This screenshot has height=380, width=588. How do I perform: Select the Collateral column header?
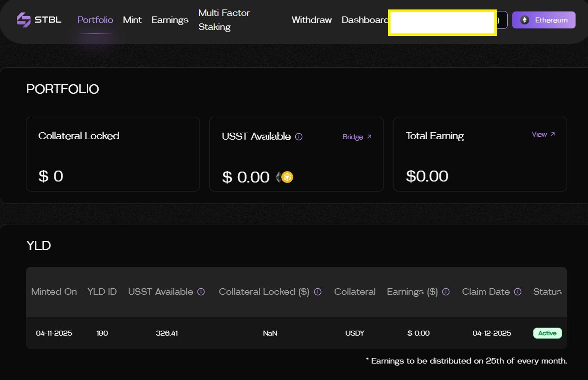[x=355, y=292]
